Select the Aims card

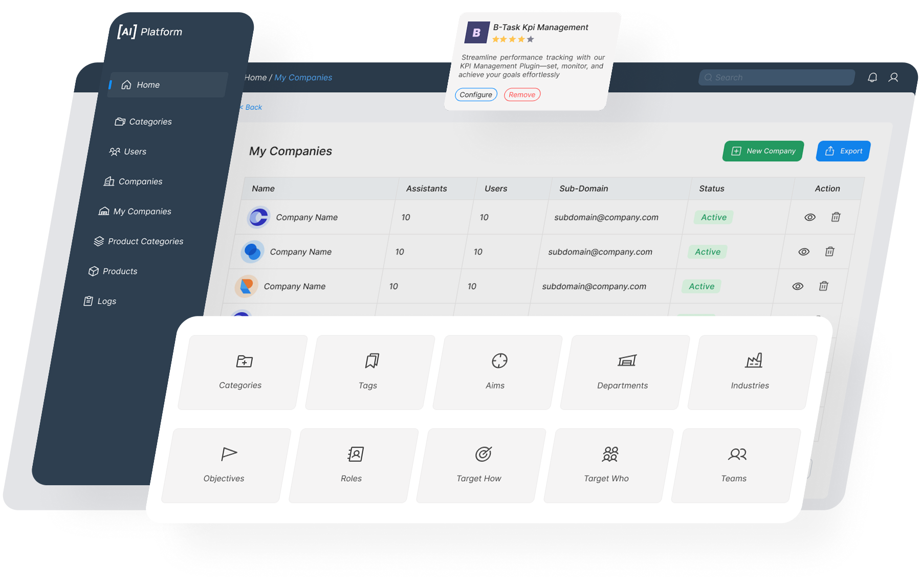(497, 372)
